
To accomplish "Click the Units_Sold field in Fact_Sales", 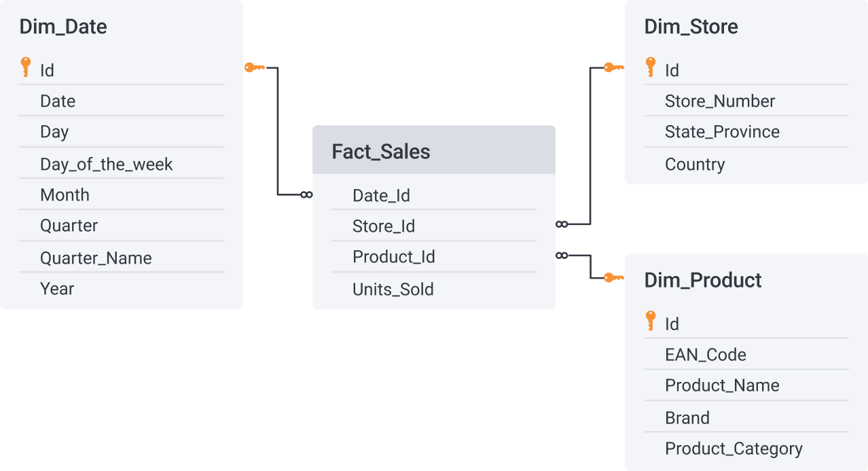I will [393, 290].
